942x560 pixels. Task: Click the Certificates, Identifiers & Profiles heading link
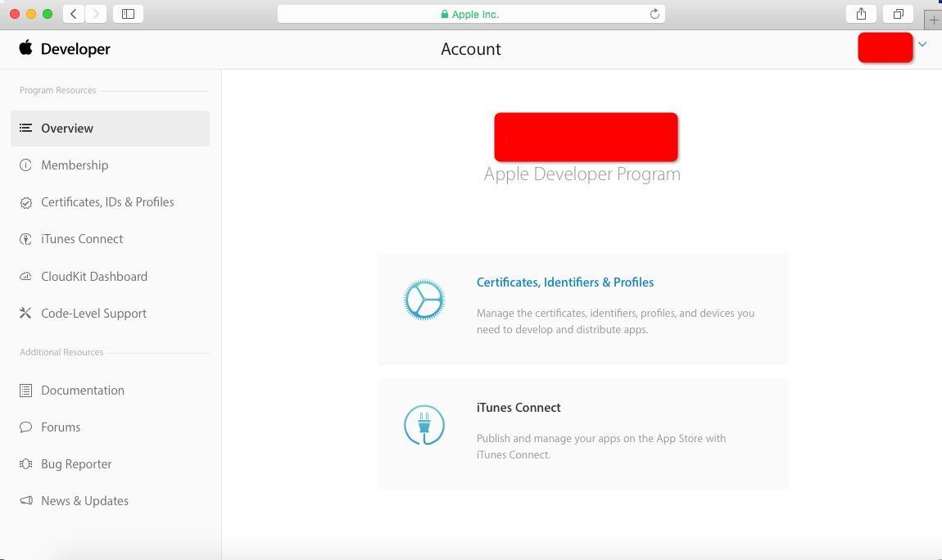(564, 282)
